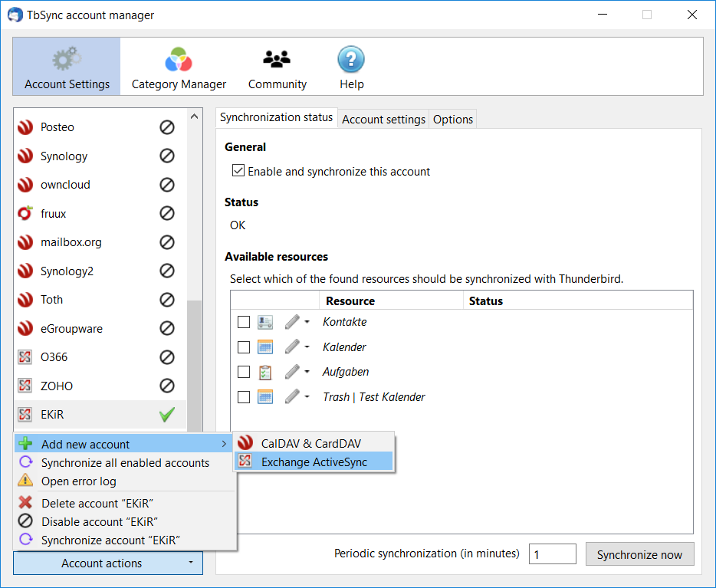
Task: Select the Synology2 account row
Action: 100,271
